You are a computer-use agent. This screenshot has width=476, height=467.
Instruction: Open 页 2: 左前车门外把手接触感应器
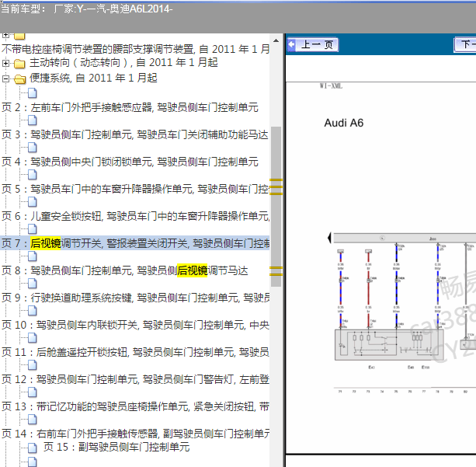pos(130,107)
